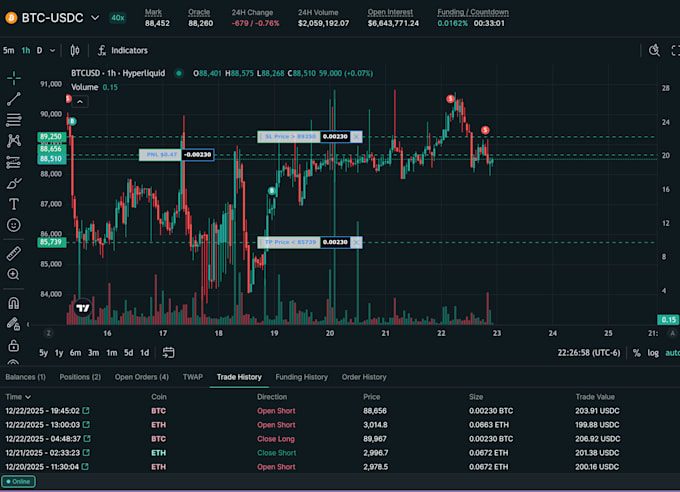Image resolution: width=680 pixels, height=492 pixels.
Task: Open transaction link for 19:45:02 trade
Action: point(86,410)
